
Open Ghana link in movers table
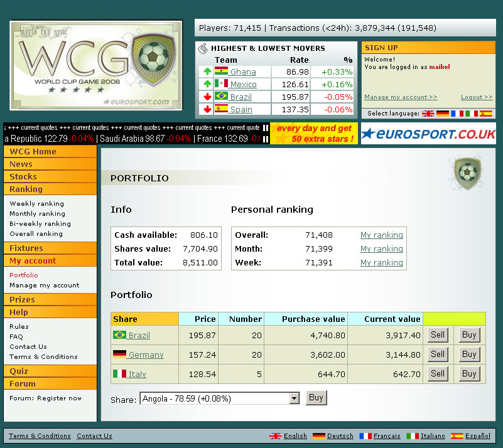(x=243, y=72)
